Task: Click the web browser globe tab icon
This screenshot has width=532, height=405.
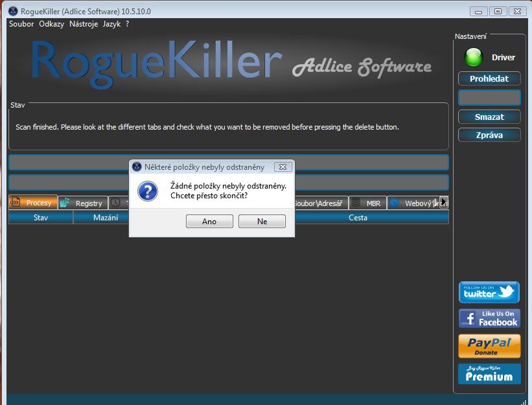Action: coord(394,203)
